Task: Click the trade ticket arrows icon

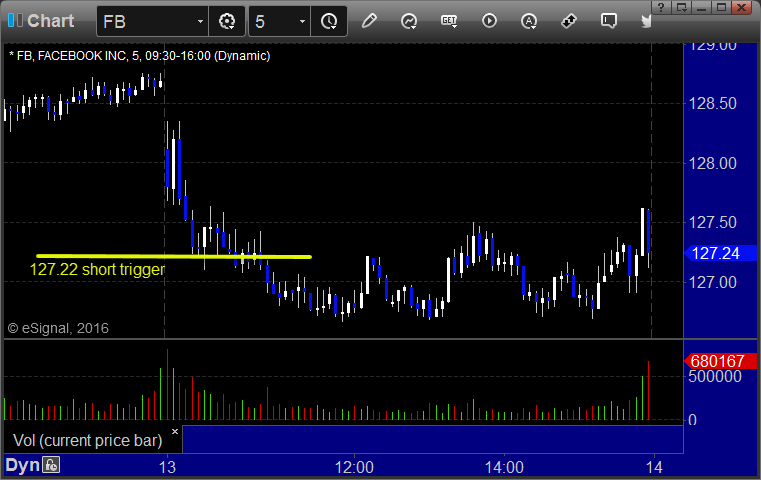Action: click(569, 21)
